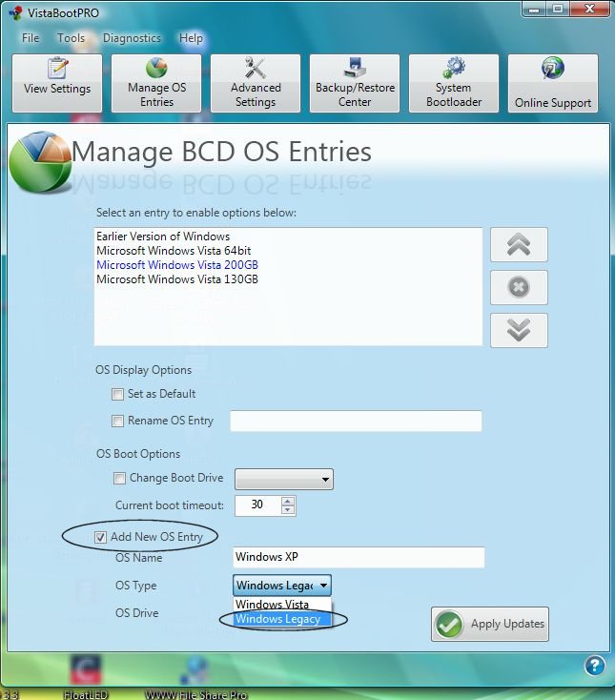Screen dimensions: 615x700
Task: Select 'Microsoft Windows Vista 64bit' entry
Action: [x=174, y=251]
